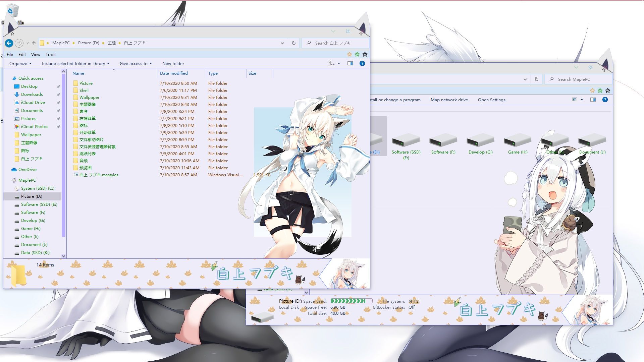The width and height of the screenshot is (644, 362).
Task: Open recent locations dropdown arrow
Action: [x=28, y=43]
